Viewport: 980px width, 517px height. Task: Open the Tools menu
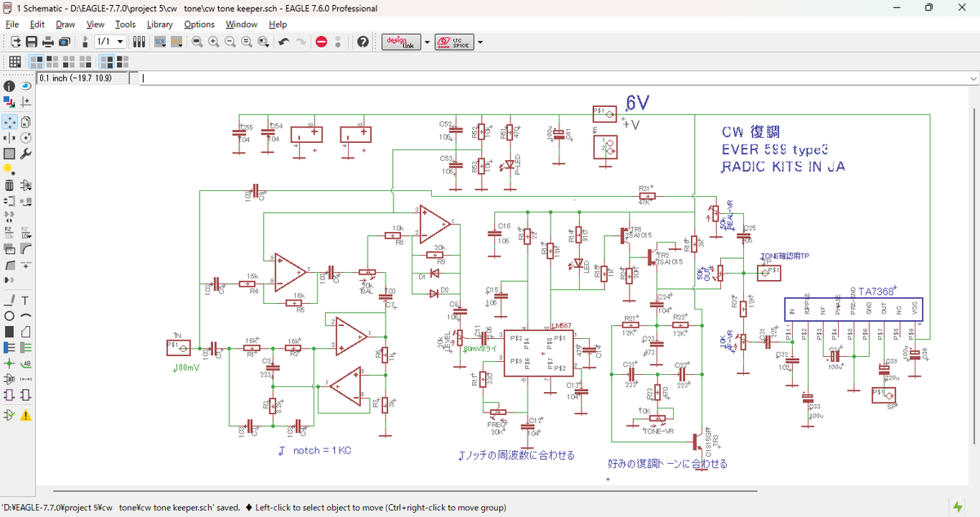click(x=125, y=25)
